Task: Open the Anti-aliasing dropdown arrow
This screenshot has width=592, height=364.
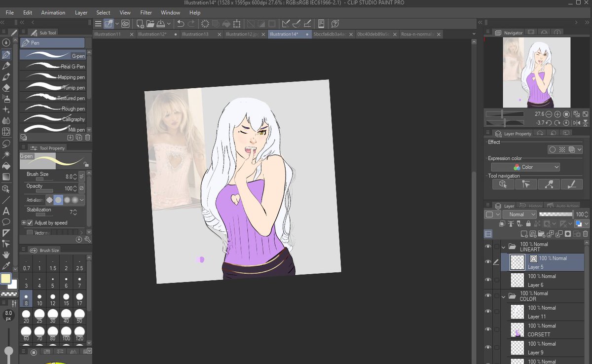Action: pos(81,200)
